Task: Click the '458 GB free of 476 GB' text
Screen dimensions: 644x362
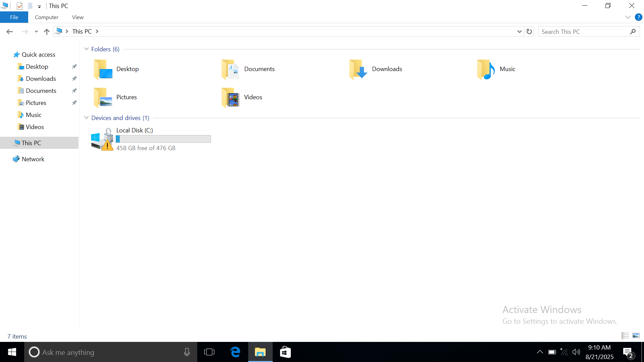Action: click(x=146, y=148)
